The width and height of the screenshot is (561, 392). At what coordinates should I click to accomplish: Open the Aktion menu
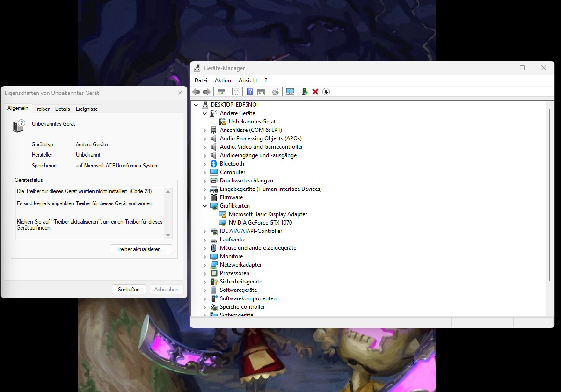click(223, 80)
